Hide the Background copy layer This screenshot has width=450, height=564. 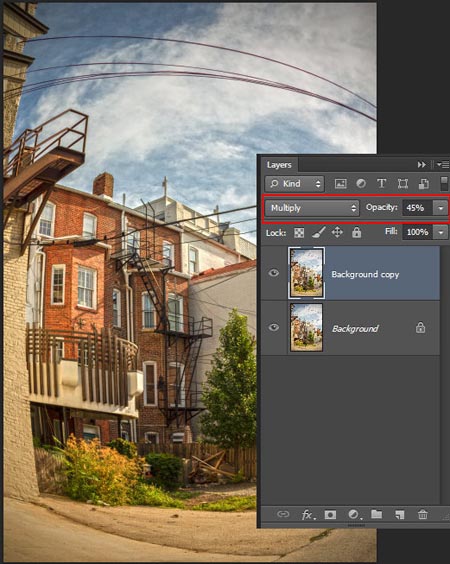click(x=274, y=273)
